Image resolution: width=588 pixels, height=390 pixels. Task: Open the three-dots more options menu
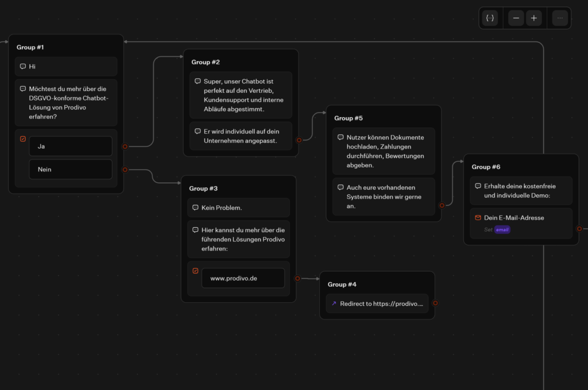(x=560, y=18)
